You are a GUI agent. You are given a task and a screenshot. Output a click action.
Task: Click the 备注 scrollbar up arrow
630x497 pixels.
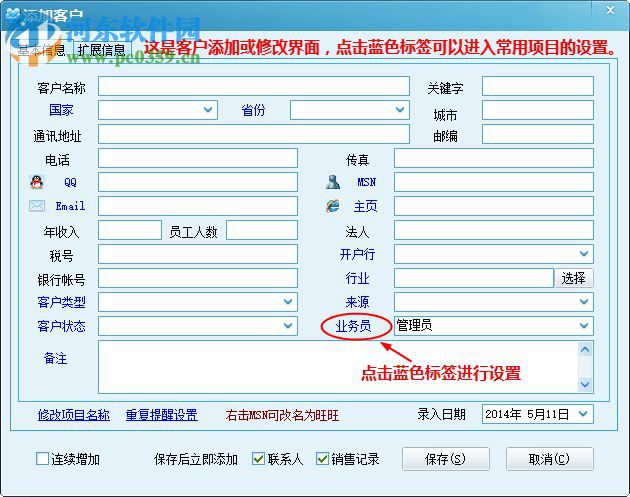(x=585, y=350)
